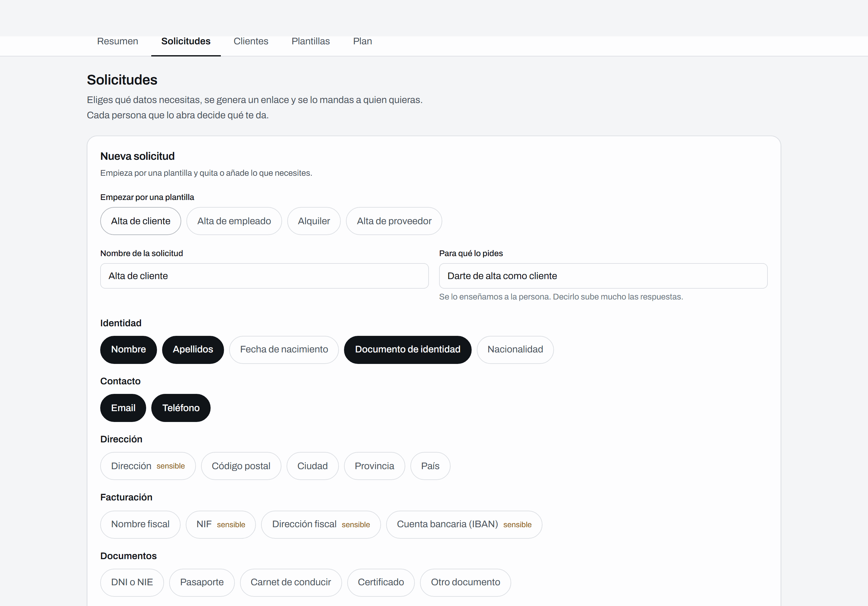Image resolution: width=868 pixels, height=606 pixels.
Task: Add the Nacionalidad field
Action: pyautogui.click(x=515, y=350)
